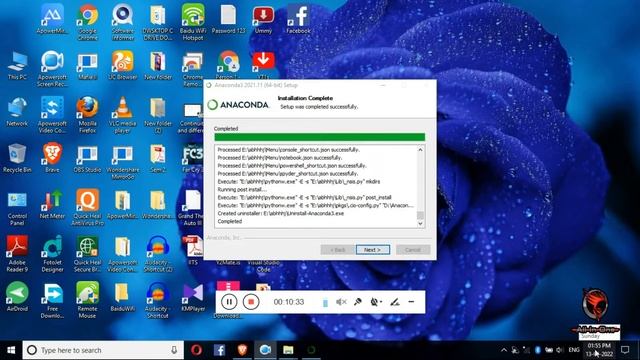Click Next in Anaconda setup
Image resolution: width=640 pixels, height=360 pixels.
tap(373, 249)
